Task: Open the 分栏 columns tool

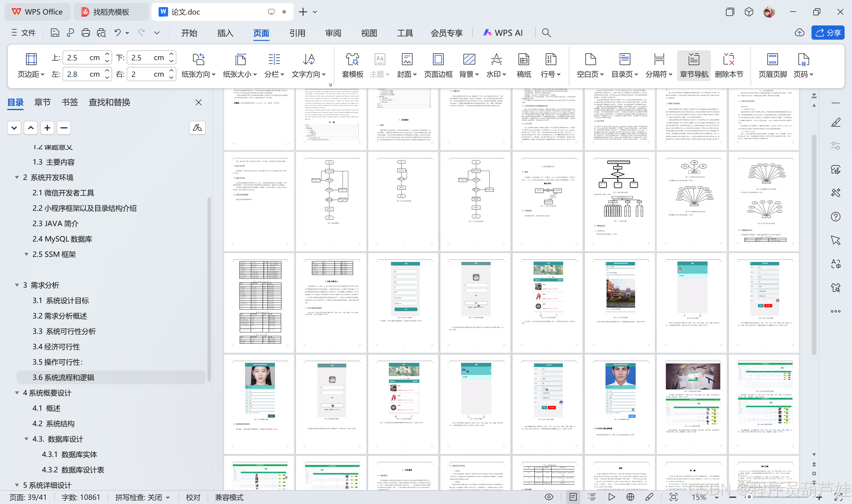Action: (274, 66)
